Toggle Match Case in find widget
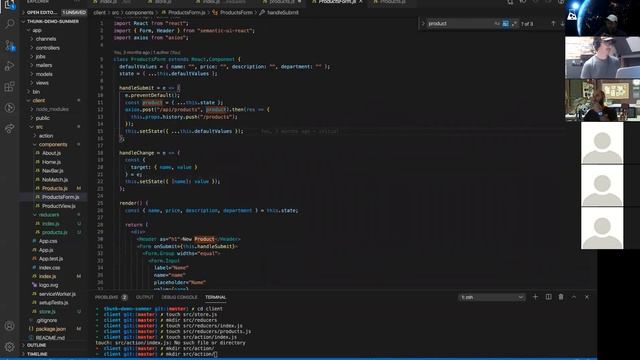The width and height of the screenshot is (640, 360). (x=497, y=24)
